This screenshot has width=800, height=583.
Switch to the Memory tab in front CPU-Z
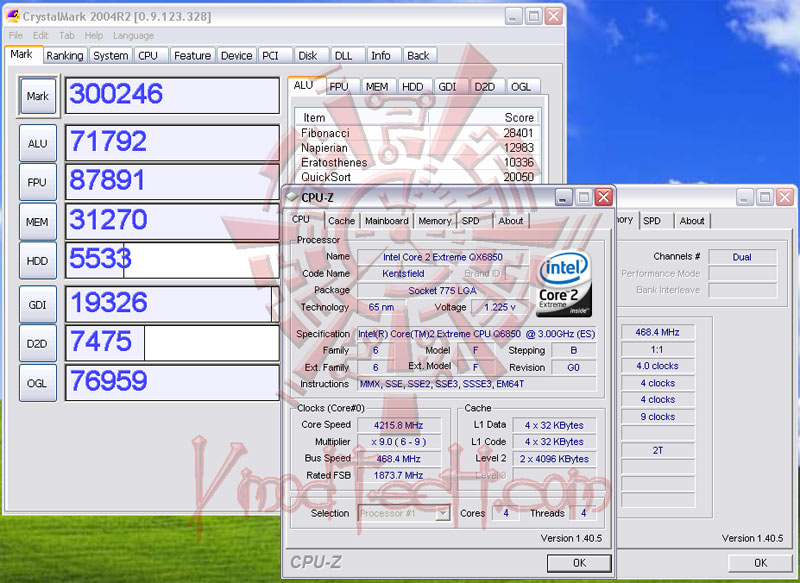[435, 221]
